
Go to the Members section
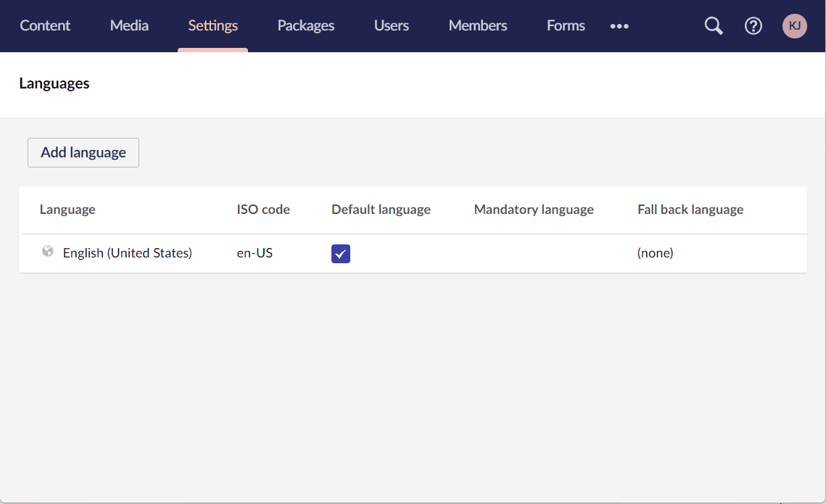[x=477, y=25]
